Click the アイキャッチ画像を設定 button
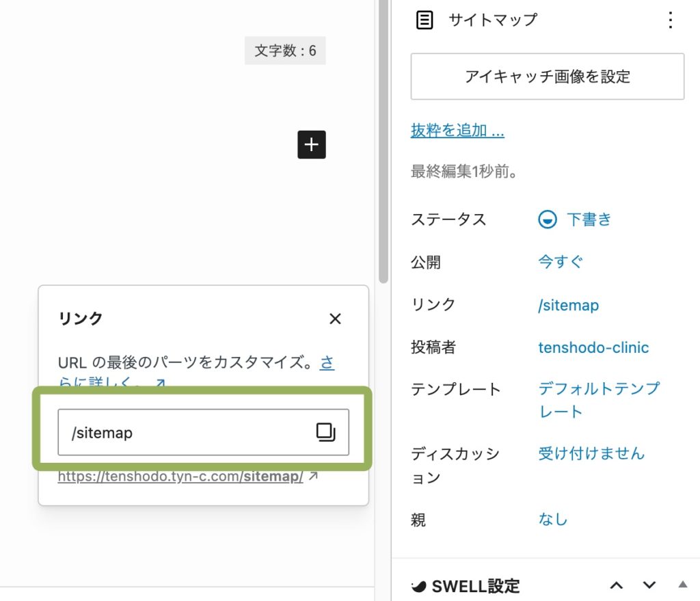The height and width of the screenshot is (601, 700). click(547, 77)
